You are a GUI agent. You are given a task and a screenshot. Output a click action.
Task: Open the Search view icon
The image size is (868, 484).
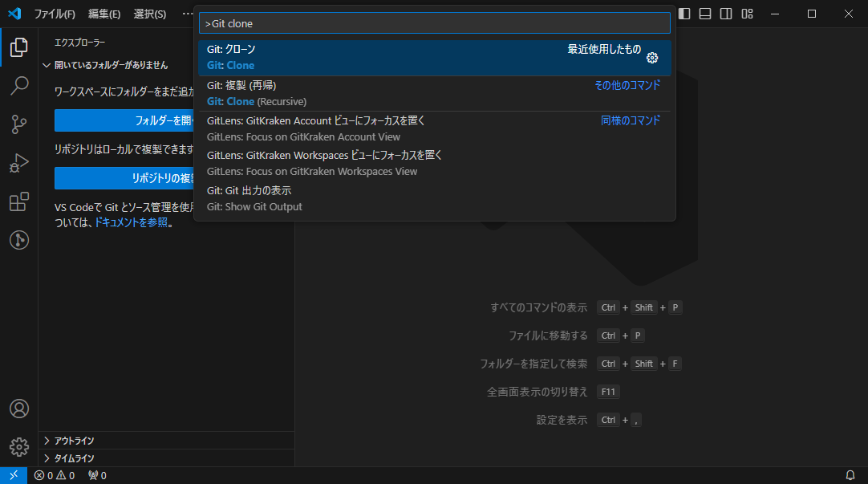pos(18,86)
